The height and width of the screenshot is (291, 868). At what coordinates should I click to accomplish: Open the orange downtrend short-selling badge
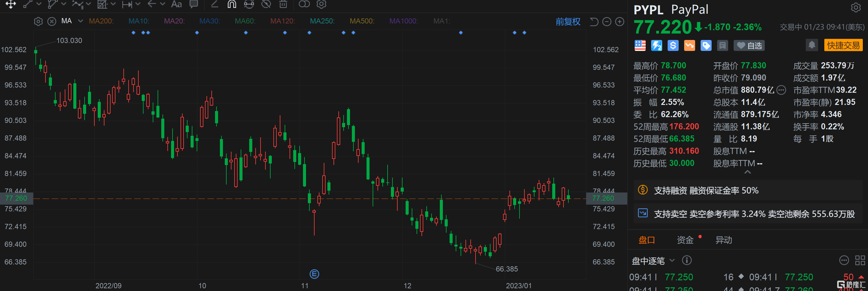[689, 45]
